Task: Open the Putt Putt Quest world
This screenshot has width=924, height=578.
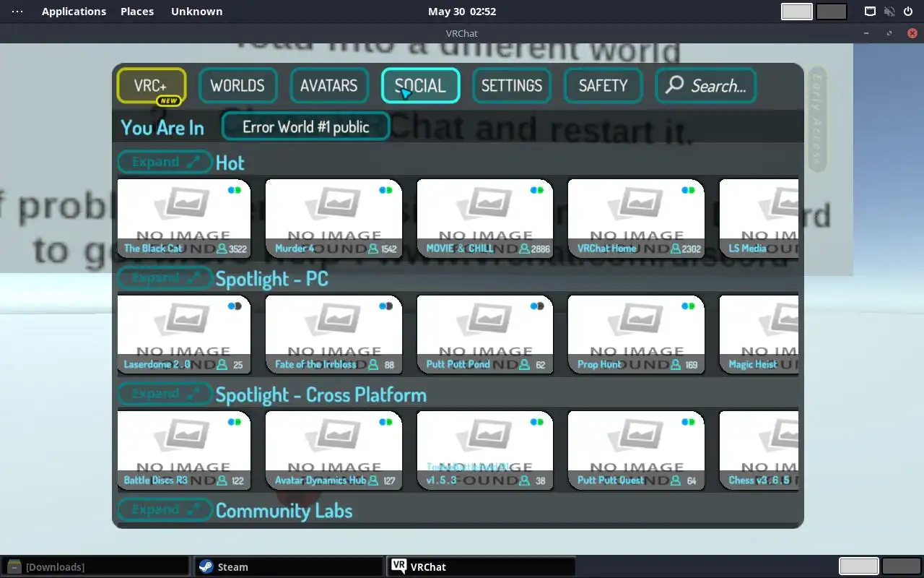Action: pos(636,450)
